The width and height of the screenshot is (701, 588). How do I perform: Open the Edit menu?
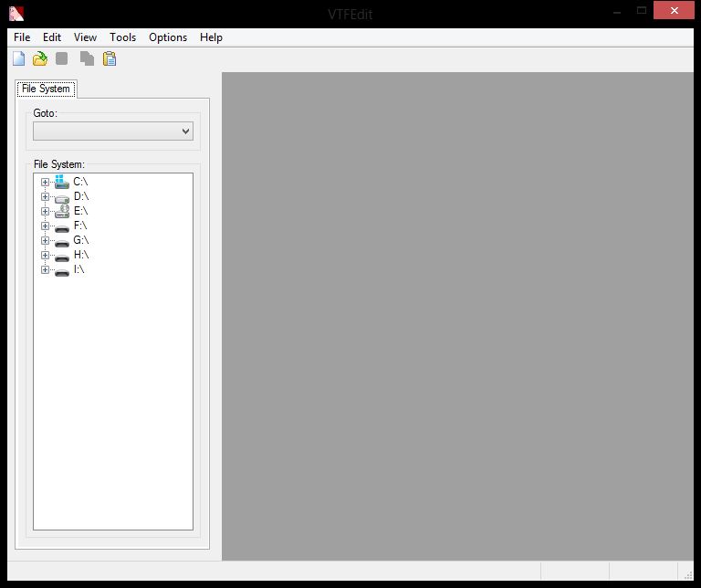52,37
